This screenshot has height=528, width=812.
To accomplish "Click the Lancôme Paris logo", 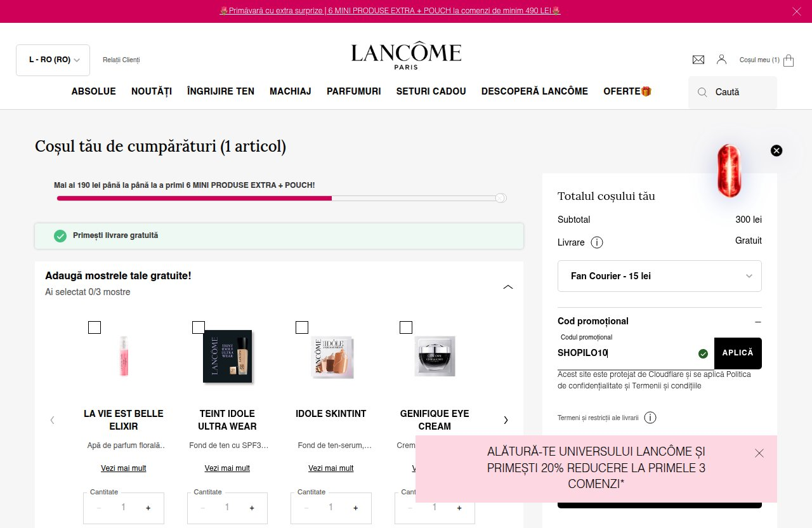I will click(x=406, y=56).
